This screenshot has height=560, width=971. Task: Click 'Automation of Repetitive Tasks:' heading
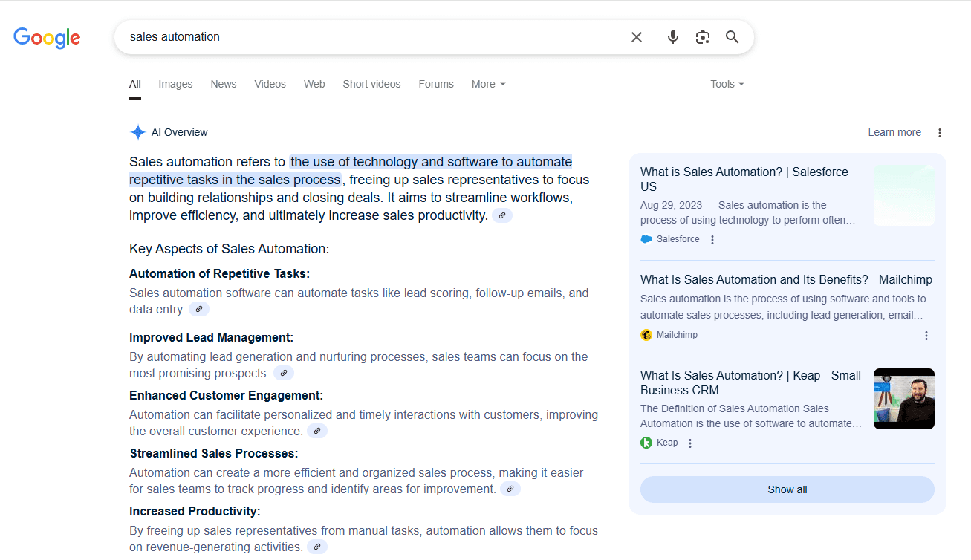219,273
